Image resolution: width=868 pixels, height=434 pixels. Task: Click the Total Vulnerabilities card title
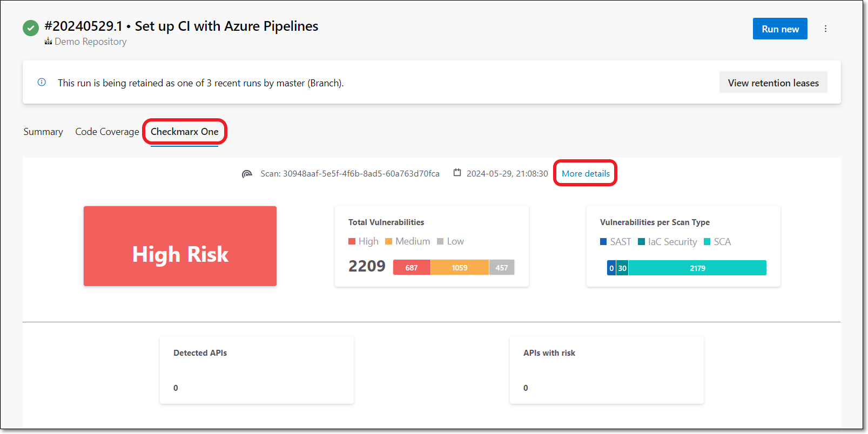point(386,222)
